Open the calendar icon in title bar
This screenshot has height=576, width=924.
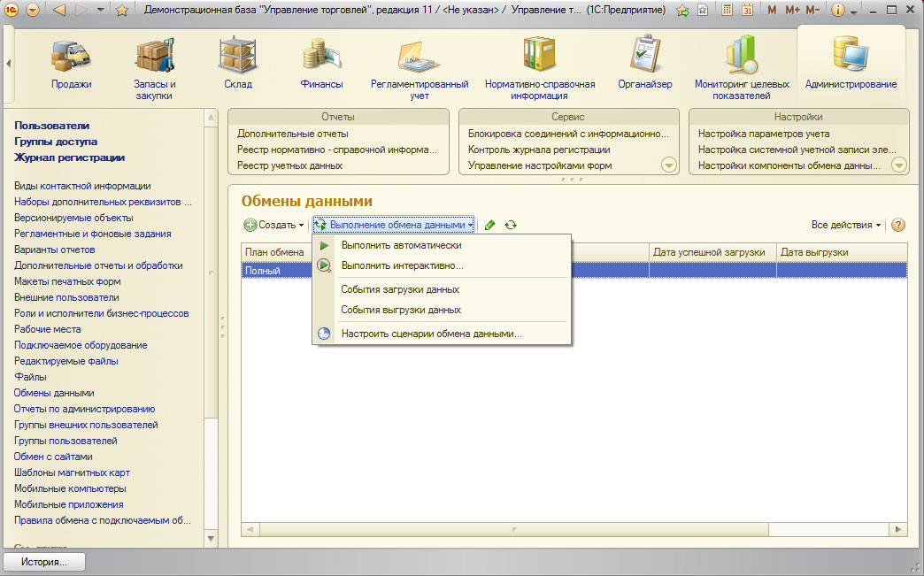click(x=747, y=11)
